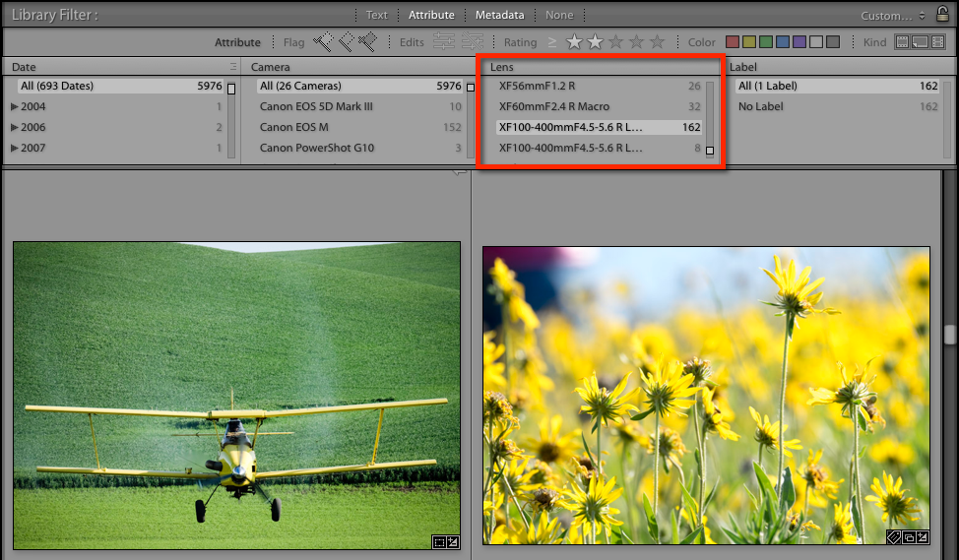Set rating filter to two stars
This screenshot has height=560, width=959.
595,41
